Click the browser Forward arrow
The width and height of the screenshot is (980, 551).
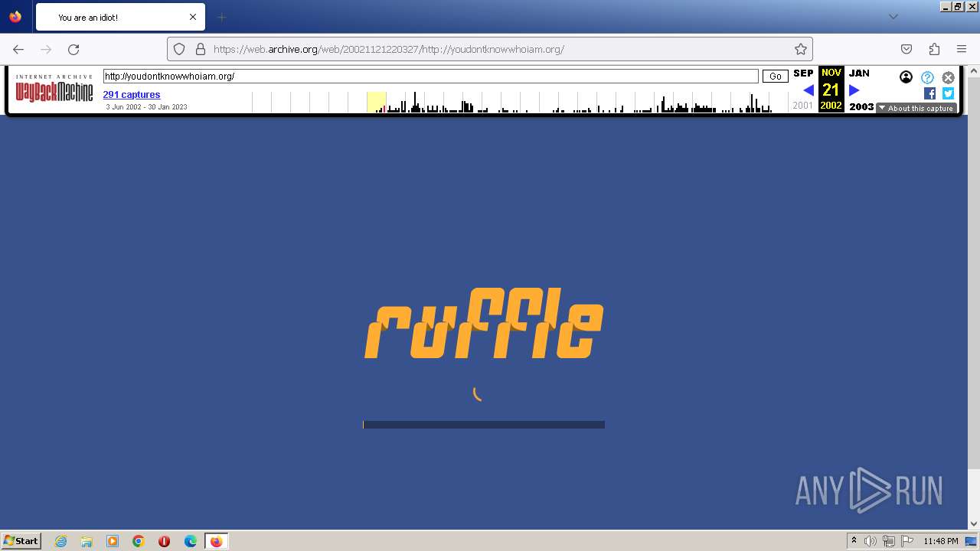[x=46, y=49]
